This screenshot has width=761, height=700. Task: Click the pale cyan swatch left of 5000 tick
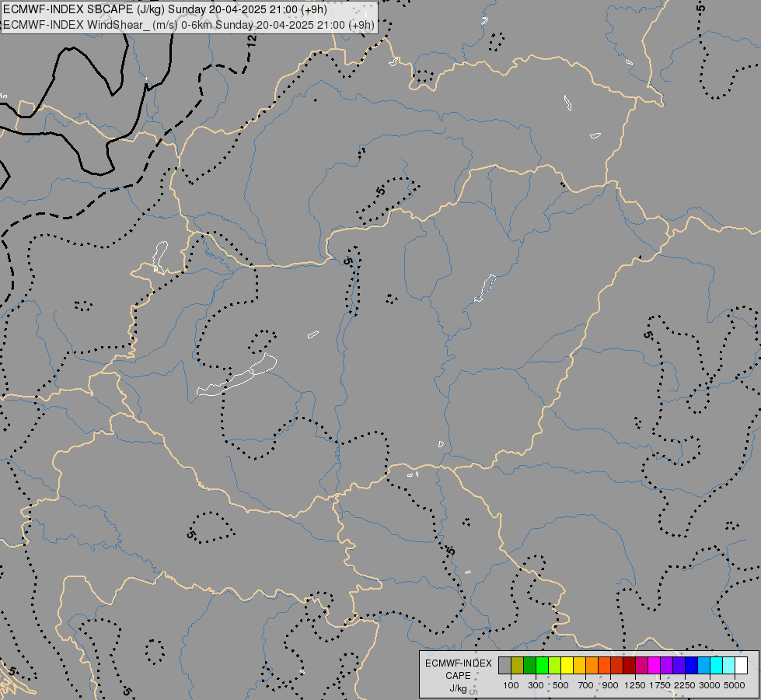[x=729, y=665]
